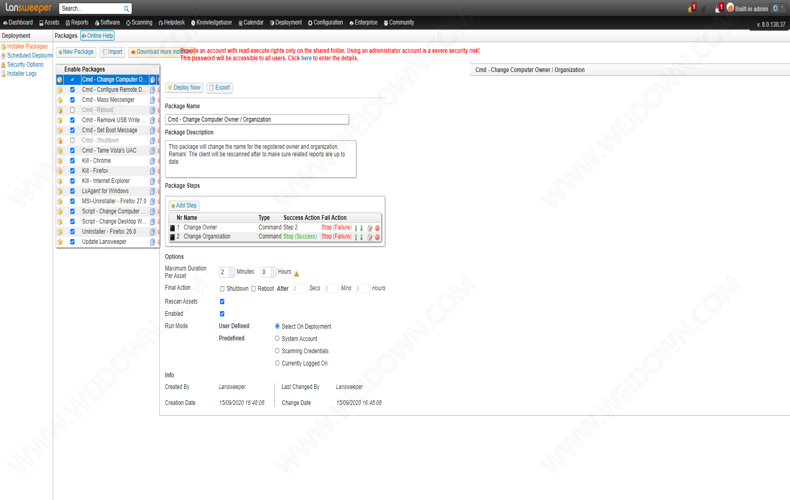Select Currently Logged On run mode

[277, 363]
